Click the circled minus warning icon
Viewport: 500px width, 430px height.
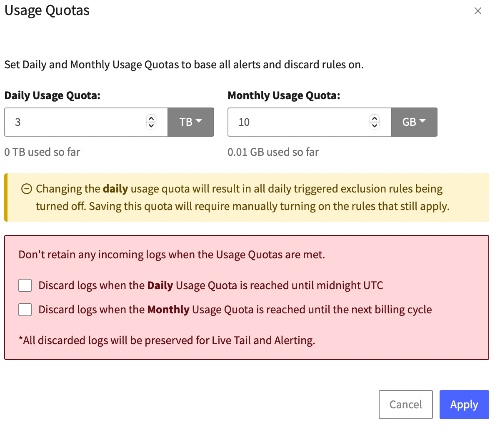26,189
